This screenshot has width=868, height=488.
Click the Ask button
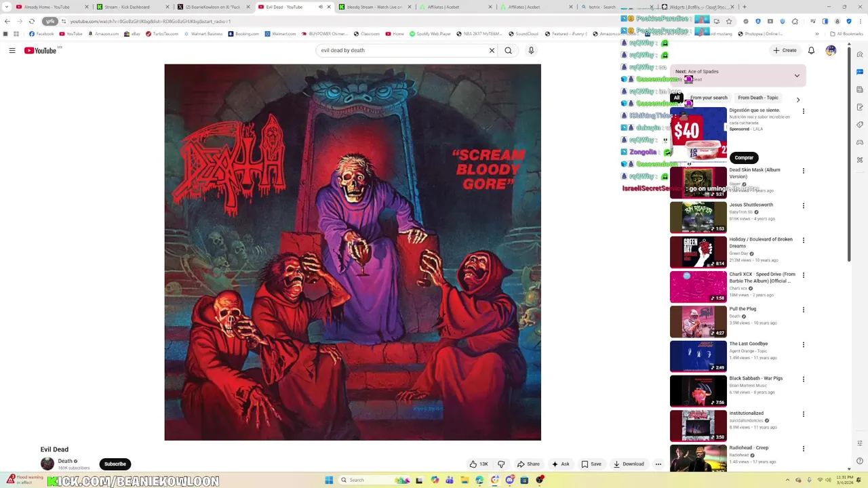(561, 464)
